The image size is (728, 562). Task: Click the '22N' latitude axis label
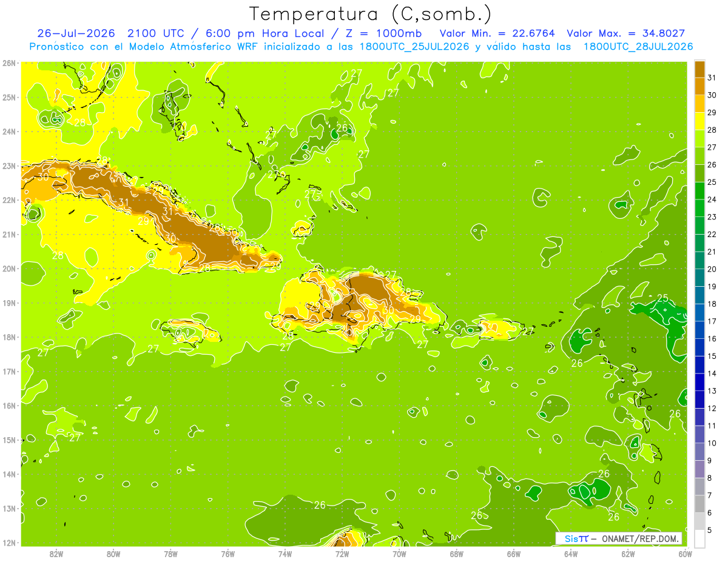point(9,200)
